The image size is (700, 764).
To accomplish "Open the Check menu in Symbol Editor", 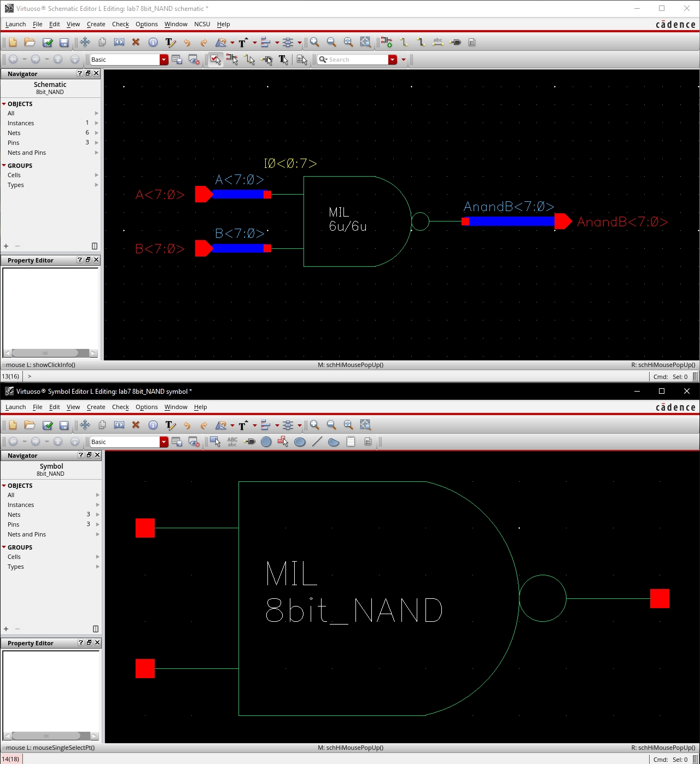I will (x=120, y=407).
